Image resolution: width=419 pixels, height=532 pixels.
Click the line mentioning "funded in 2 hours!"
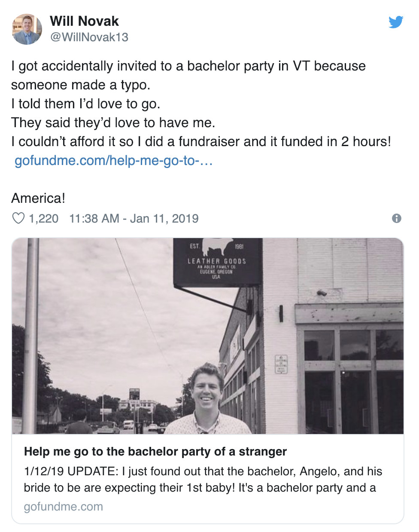click(201, 142)
